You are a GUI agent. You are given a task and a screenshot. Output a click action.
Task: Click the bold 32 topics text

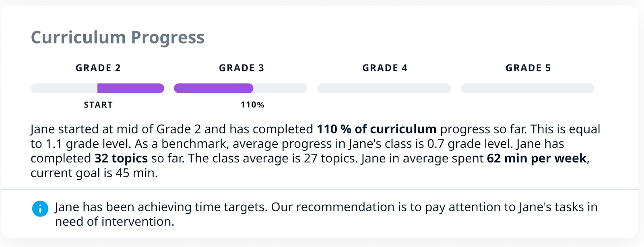point(121,158)
